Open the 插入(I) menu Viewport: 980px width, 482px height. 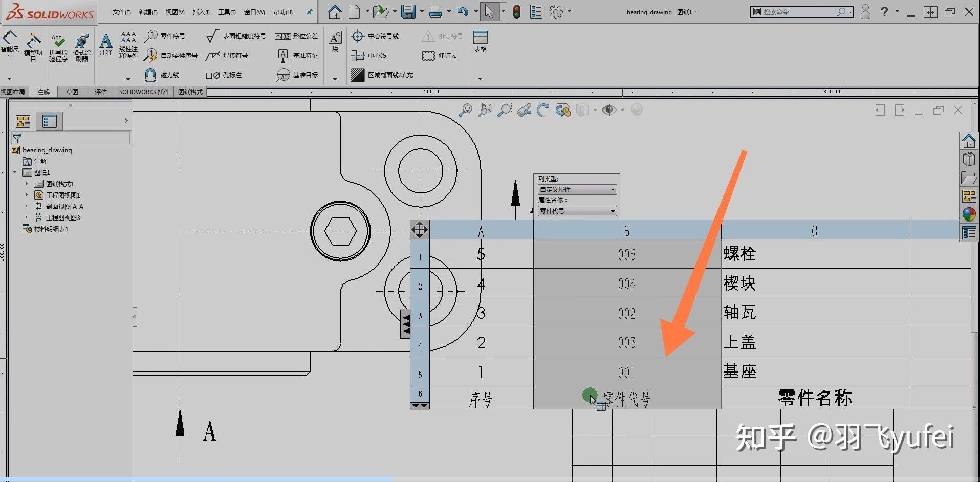coord(201,12)
